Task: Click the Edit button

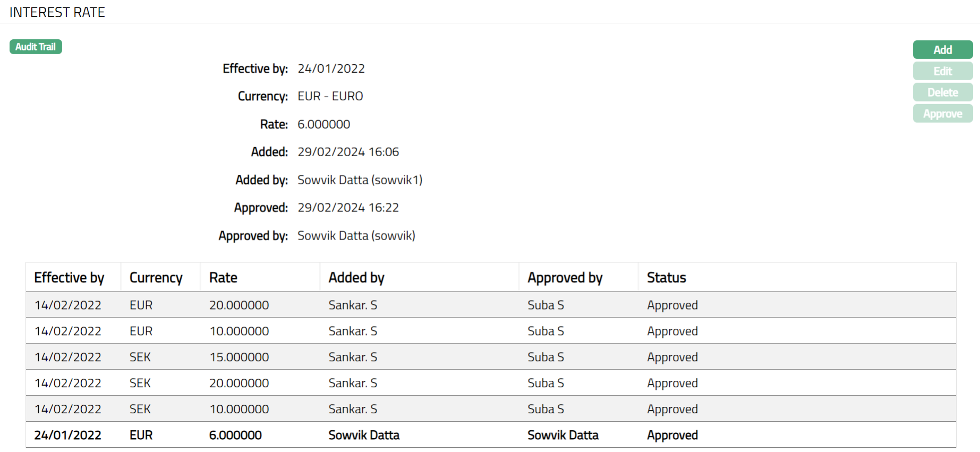Action: [x=942, y=71]
